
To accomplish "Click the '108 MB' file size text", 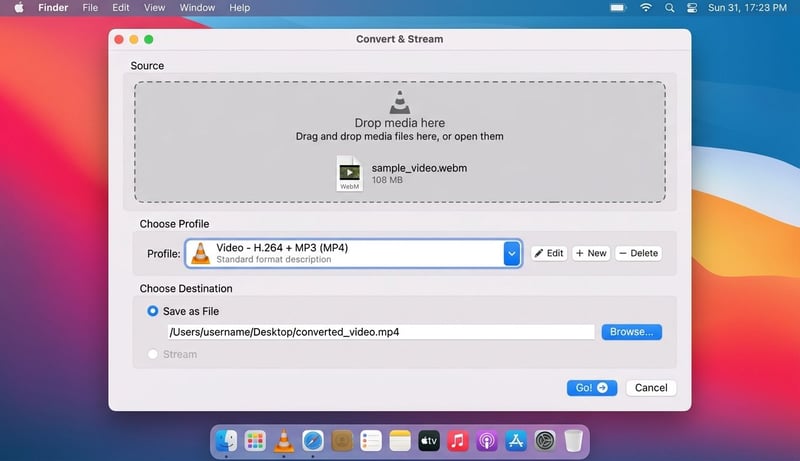I will (x=387, y=180).
